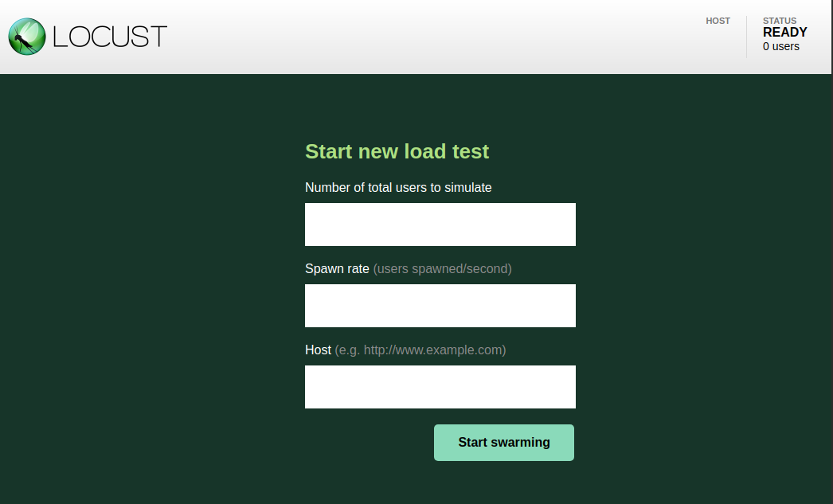
Task: Click the HOST label in the top bar
Action: tap(718, 21)
